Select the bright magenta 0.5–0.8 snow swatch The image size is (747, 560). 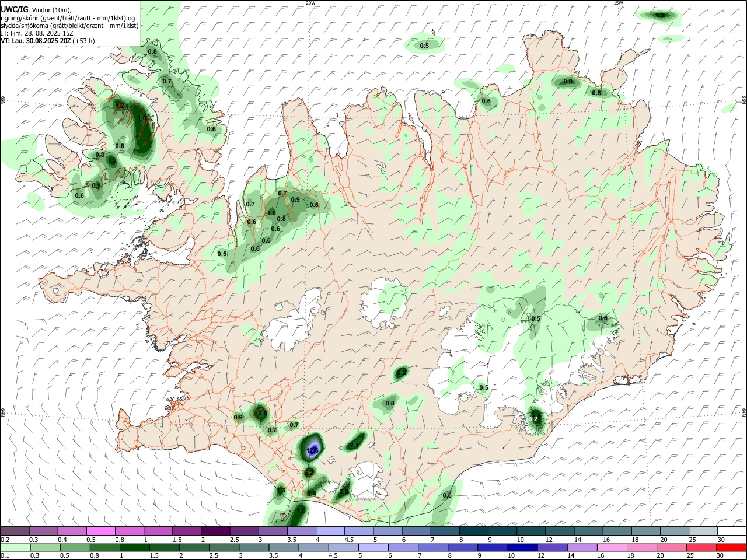pyautogui.click(x=101, y=531)
